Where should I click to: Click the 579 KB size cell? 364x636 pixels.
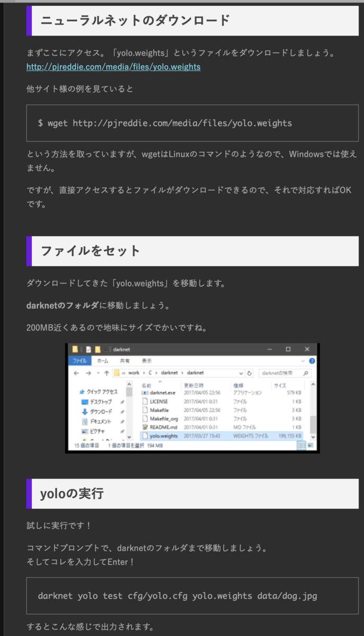(294, 393)
